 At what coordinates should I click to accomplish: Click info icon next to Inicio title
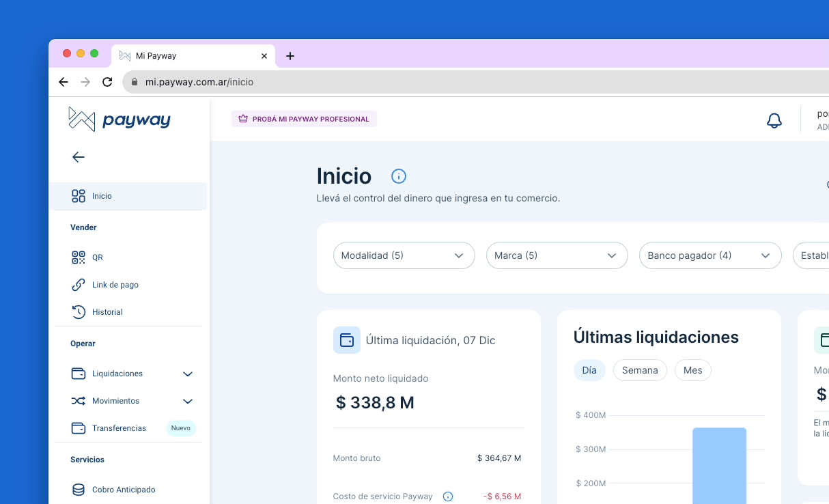point(399,176)
